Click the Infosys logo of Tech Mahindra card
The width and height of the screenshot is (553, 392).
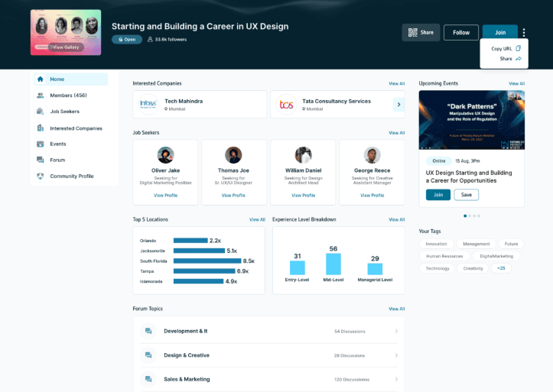tap(148, 104)
